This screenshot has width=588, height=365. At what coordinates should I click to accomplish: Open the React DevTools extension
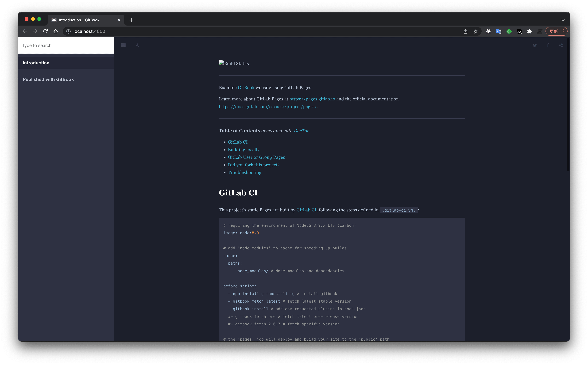pyautogui.click(x=488, y=31)
